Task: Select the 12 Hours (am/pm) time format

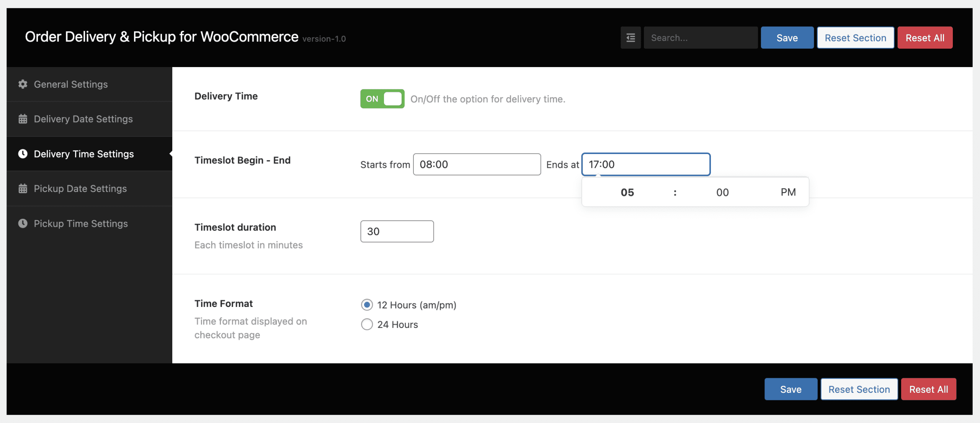Action: coord(366,305)
